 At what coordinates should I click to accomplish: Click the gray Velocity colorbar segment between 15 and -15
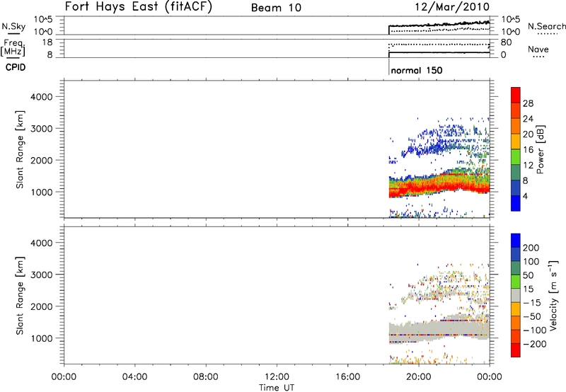[x=516, y=295]
